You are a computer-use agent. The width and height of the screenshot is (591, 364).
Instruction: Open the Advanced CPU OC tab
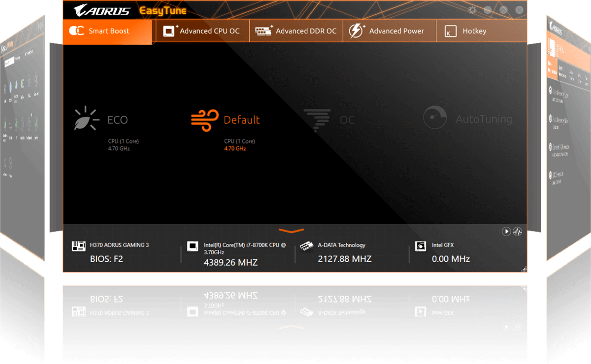pyautogui.click(x=202, y=31)
